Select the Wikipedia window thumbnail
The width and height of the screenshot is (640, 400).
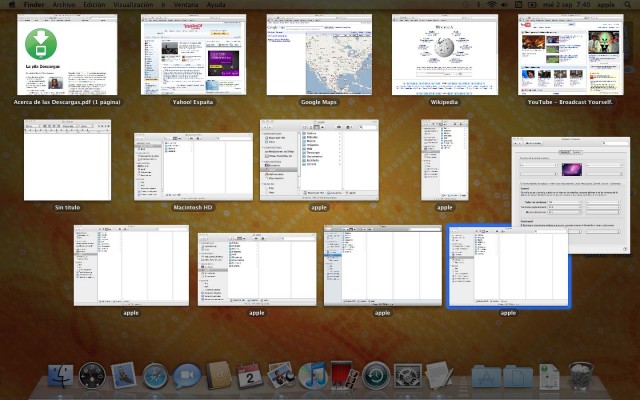point(445,55)
